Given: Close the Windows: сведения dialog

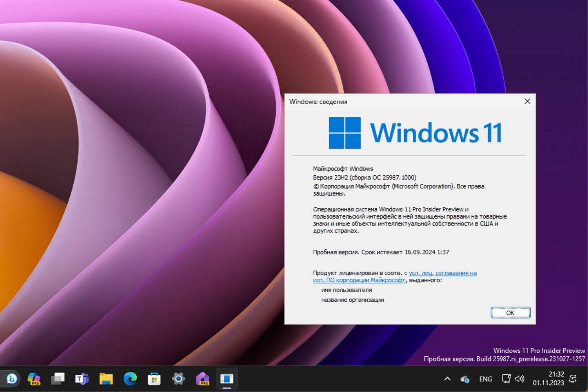Looking at the screenshot, I should tap(527, 101).
